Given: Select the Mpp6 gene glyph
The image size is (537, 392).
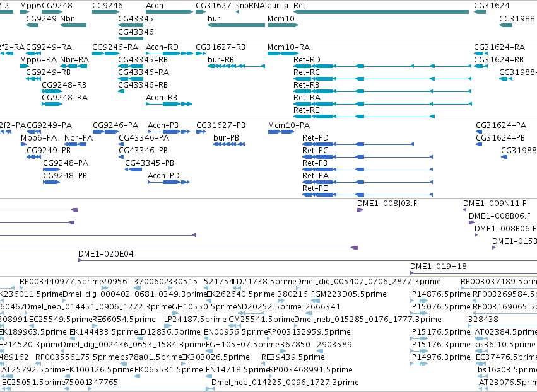Looking at the screenshot, I should (x=25, y=12).
